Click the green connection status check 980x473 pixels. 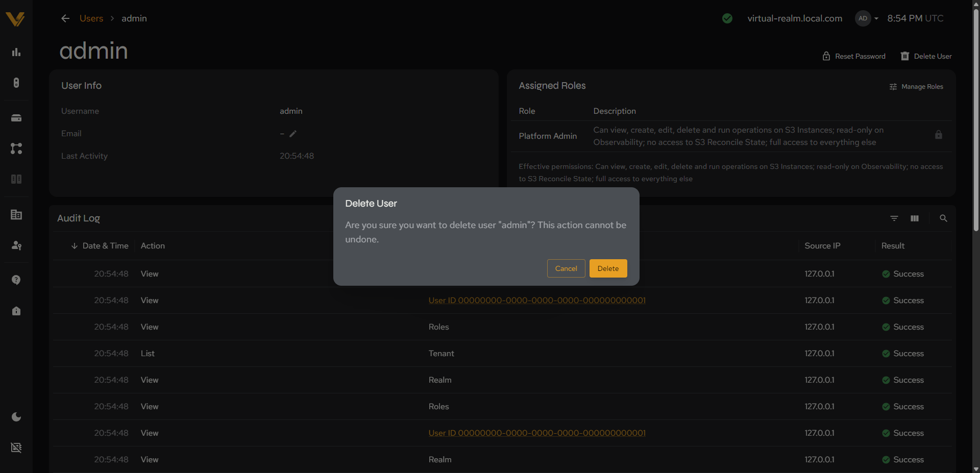727,18
